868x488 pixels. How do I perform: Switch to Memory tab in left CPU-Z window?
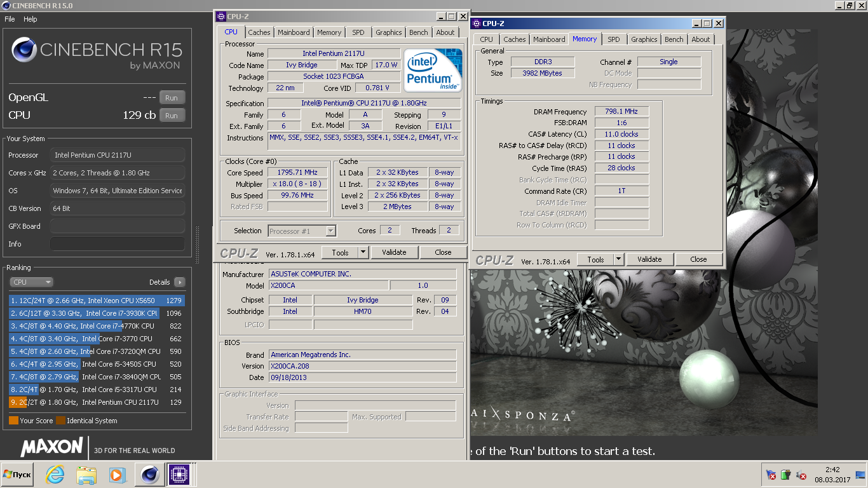coord(329,32)
